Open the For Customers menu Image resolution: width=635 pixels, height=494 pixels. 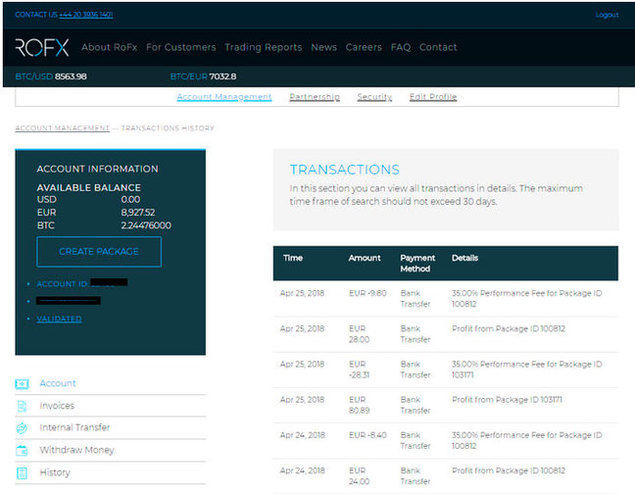click(181, 47)
